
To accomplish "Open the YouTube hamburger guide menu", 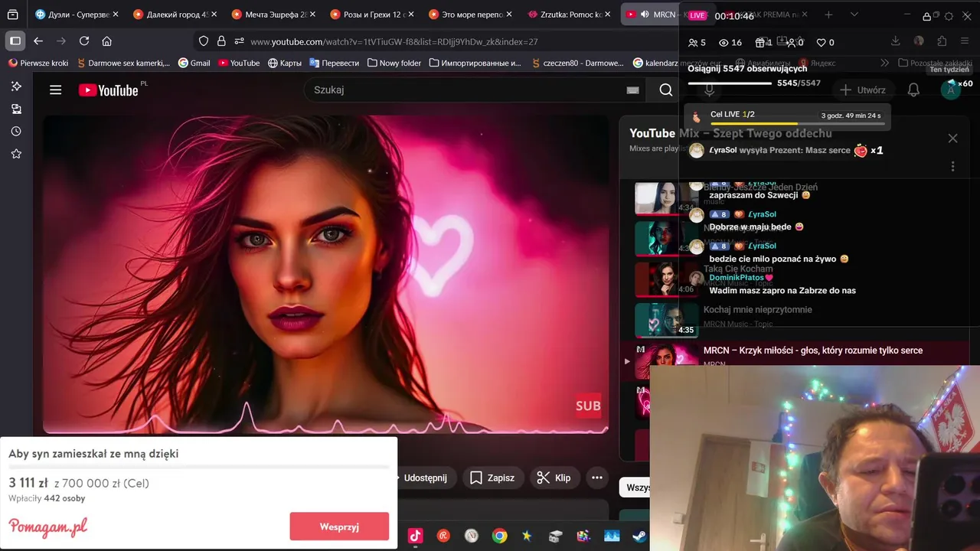I will click(55, 90).
